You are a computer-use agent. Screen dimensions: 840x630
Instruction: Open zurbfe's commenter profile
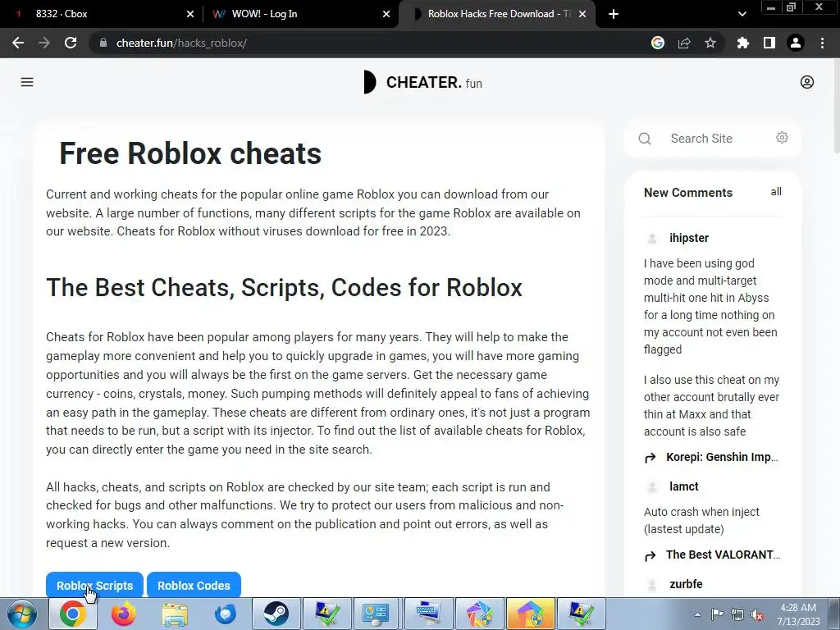tap(686, 584)
